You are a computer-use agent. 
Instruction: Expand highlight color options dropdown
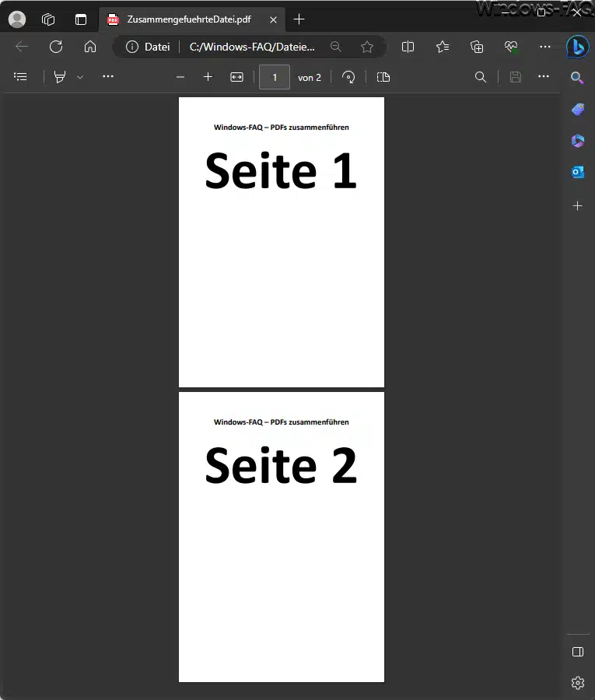[80, 77]
